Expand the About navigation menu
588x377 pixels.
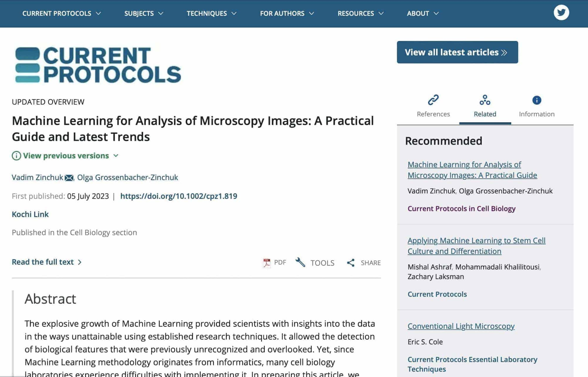click(x=423, y=13)
